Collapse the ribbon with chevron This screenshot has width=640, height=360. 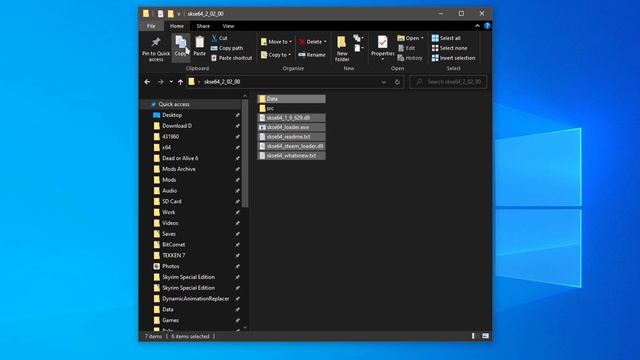477,26
